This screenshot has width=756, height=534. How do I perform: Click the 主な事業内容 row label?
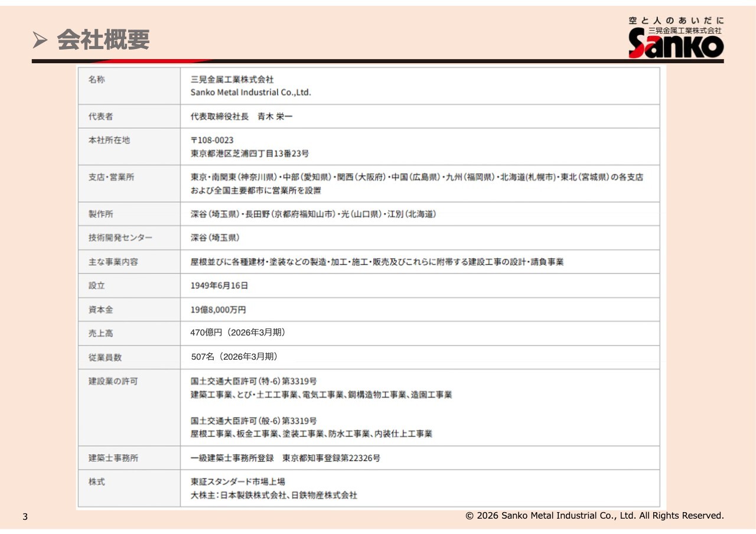[113, 262]
